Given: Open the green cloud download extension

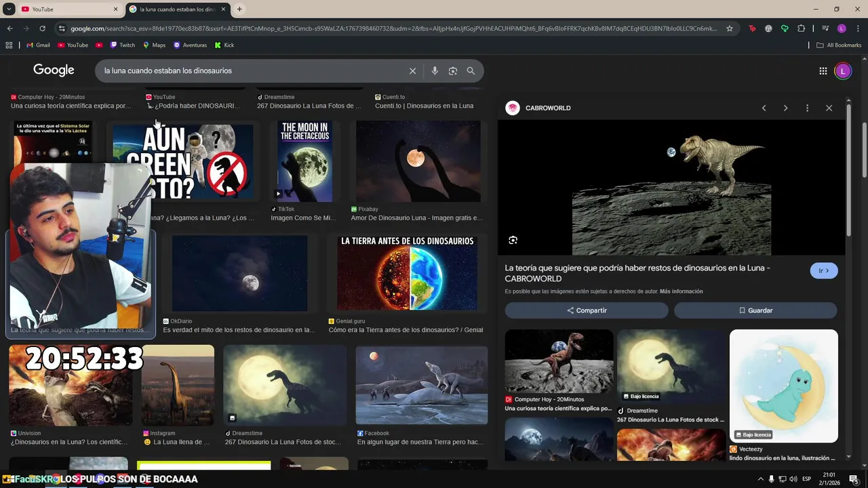Looking at the screenshot, I should (x=785, y=28).
